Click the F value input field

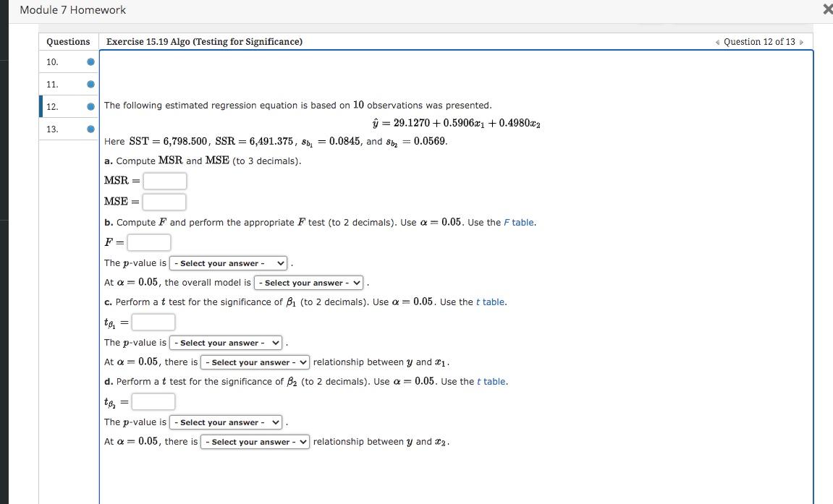(x=148, y=242)
